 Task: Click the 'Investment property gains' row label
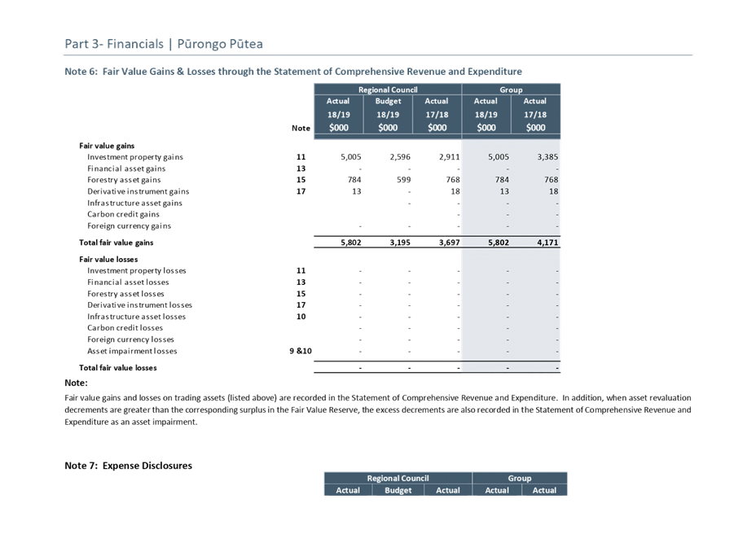pyautogui.click(x=135, y=157)
